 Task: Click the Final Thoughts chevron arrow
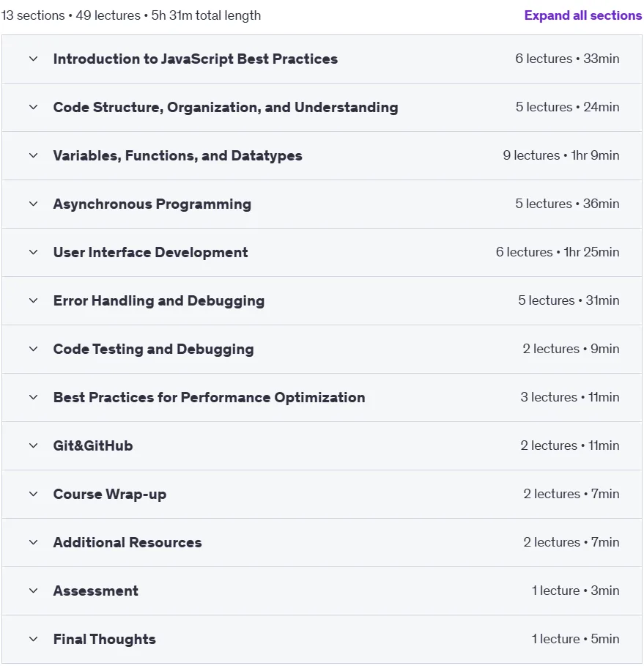[x=33, y=639]
